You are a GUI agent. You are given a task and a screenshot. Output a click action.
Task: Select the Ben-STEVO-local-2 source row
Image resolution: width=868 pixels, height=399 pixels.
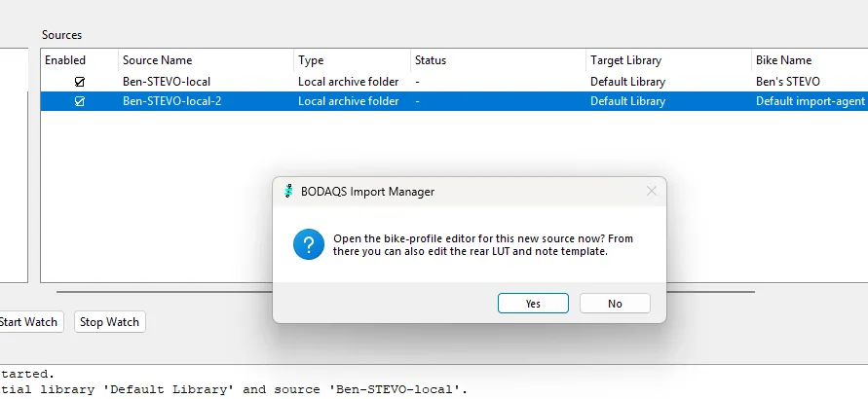pos(454,101)
